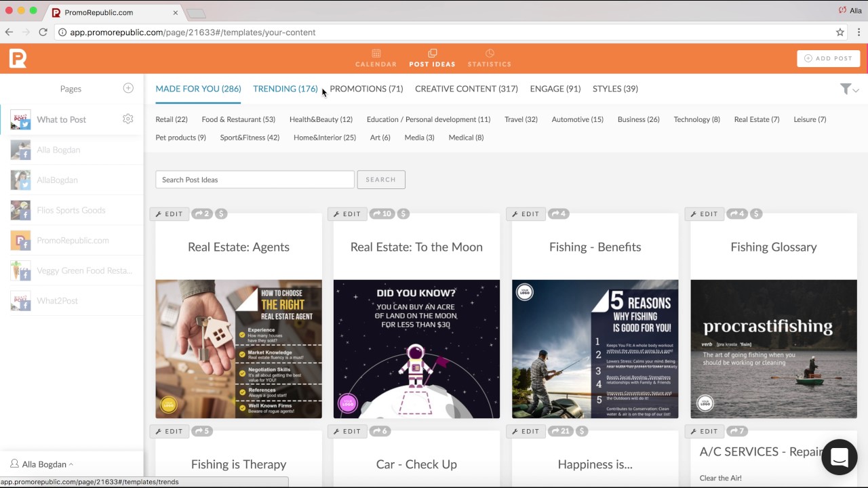Filter by Real Estate (7) category
This screenshot has height=488, width=868.
[757, 119]
